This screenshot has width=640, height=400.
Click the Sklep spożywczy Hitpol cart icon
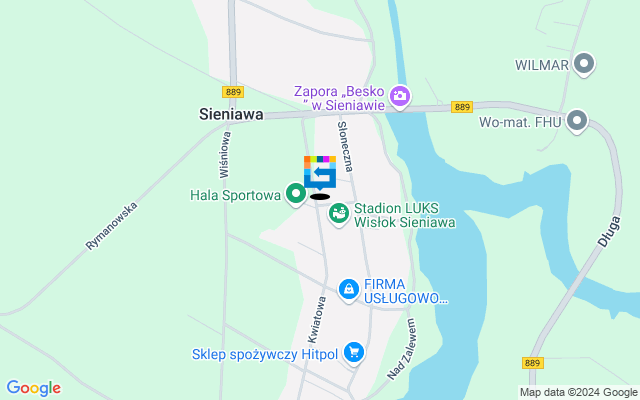click(x=354, y=353)
